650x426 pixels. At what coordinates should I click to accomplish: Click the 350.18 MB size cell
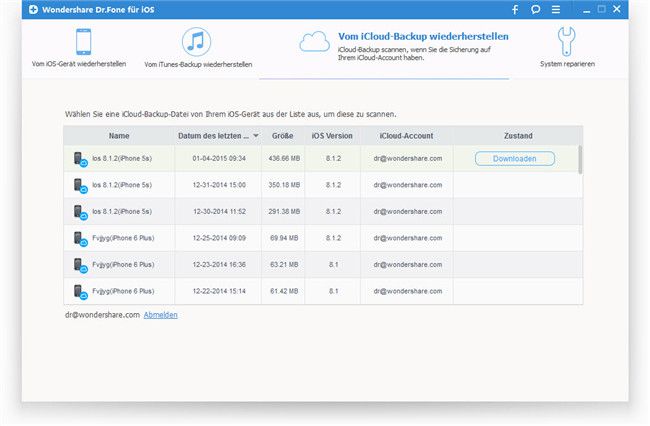point(284,185)
